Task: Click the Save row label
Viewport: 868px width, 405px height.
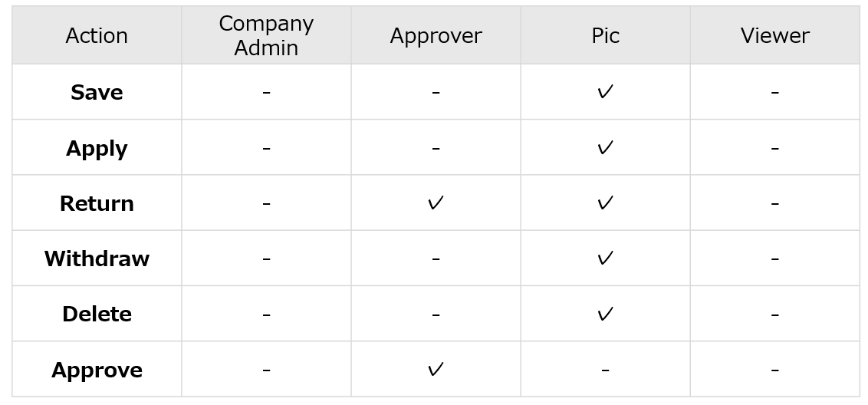Action: [97, 92]
